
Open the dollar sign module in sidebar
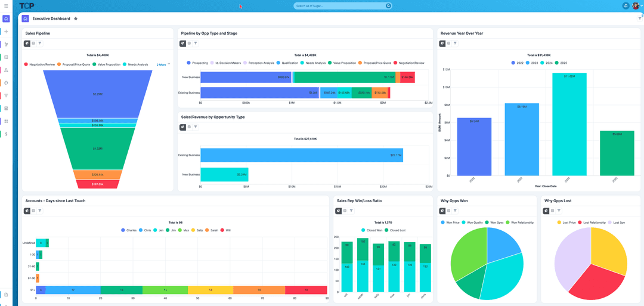click(6, 134)
